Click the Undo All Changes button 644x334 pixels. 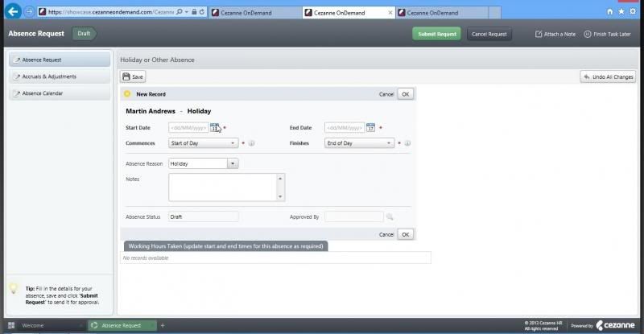(x=609, y=76)
